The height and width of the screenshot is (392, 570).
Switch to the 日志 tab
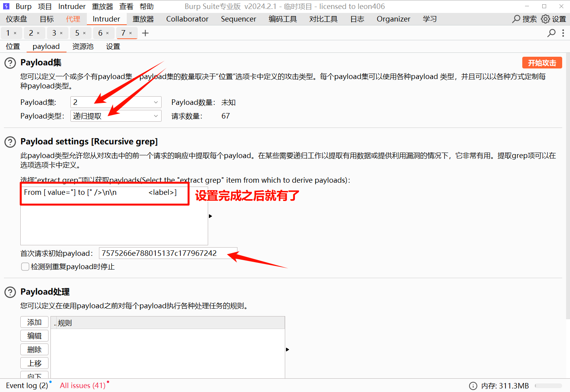click(x=357, y=19)
